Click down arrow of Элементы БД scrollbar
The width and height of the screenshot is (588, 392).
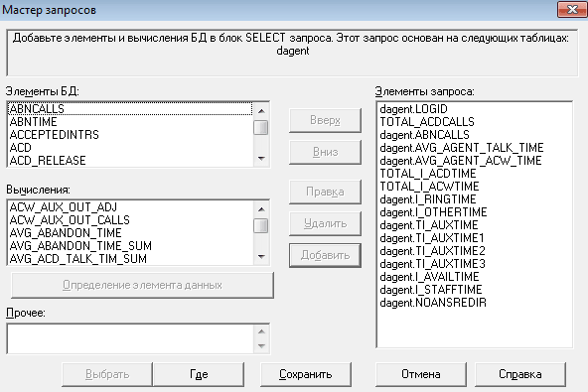coord(261,159)
